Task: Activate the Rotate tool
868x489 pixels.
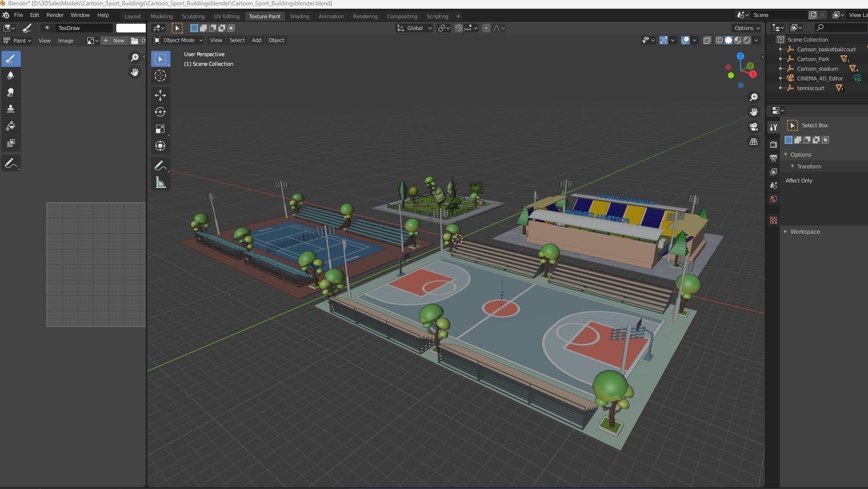Action: click(x=160, y=112)
